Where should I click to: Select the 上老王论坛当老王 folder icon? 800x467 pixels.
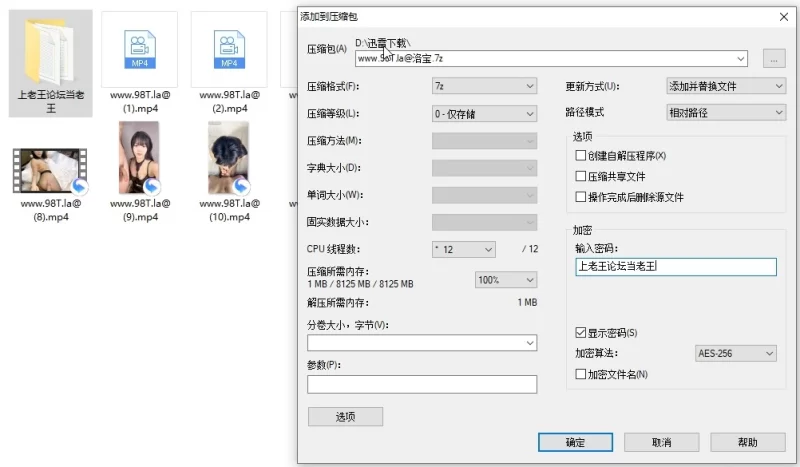tap(50, 50)
